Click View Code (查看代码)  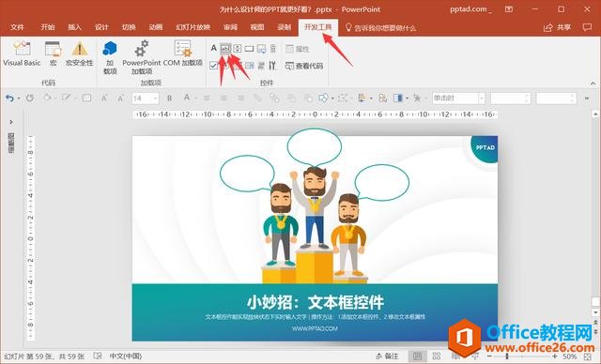tap(304, 66)
